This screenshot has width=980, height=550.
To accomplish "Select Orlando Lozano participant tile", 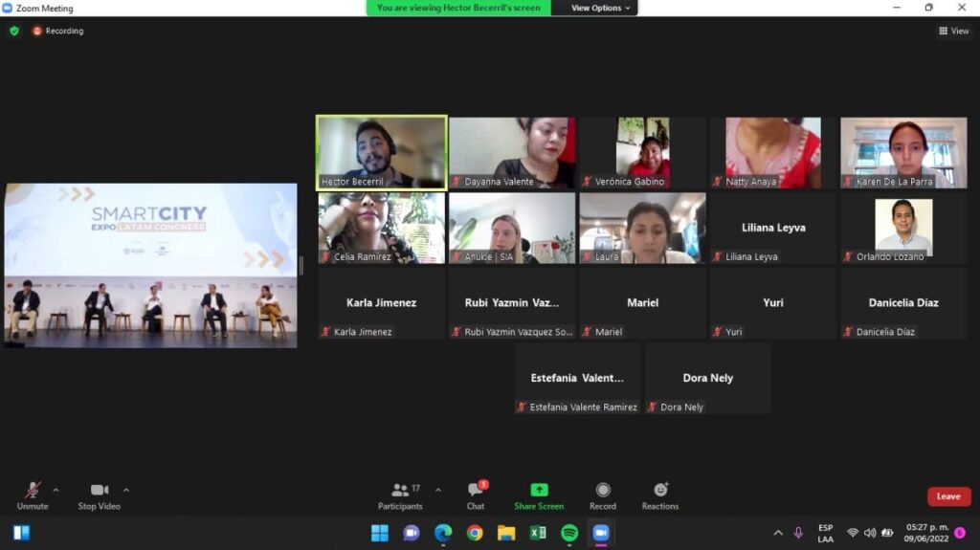I will pyautogui.click(x=903, y=228).
